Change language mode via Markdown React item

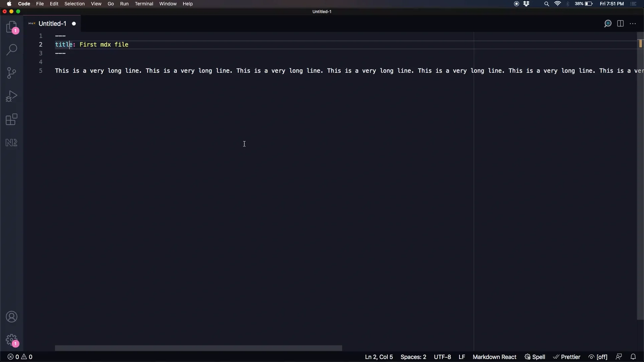tap(494, 357)
